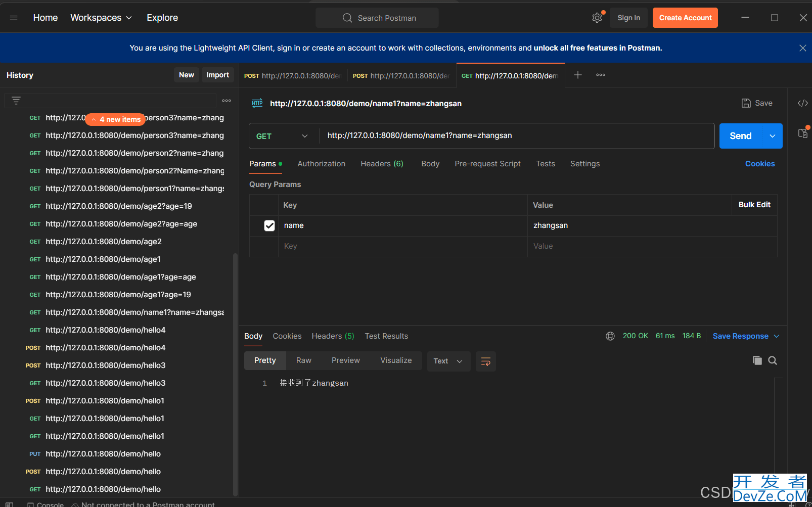Open the Pre-request Script tab
This screenshot has width=812, height=507.
click(487, 164)
